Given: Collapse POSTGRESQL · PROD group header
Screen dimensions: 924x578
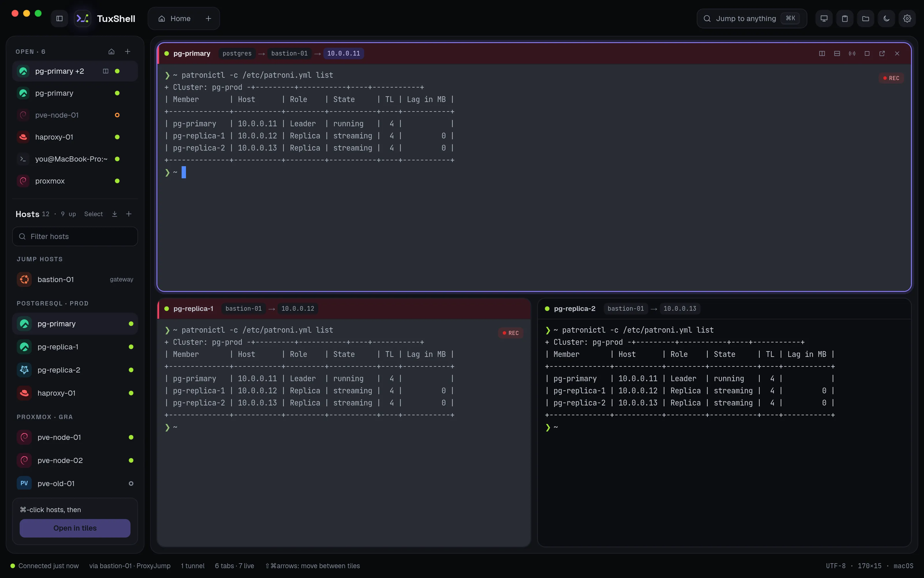Looking at the screenshot, I should [53, 303].
